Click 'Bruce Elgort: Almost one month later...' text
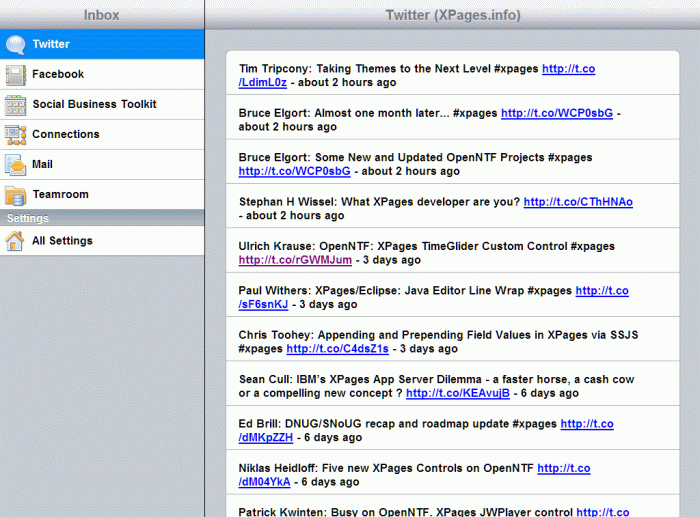This screenshot has height=517, width=700. [346, 113]
